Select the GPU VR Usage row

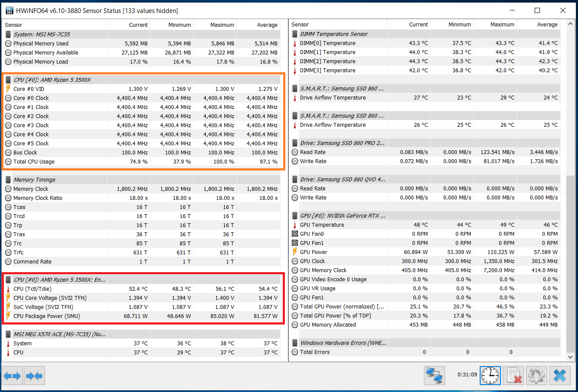tap(425, 288)
